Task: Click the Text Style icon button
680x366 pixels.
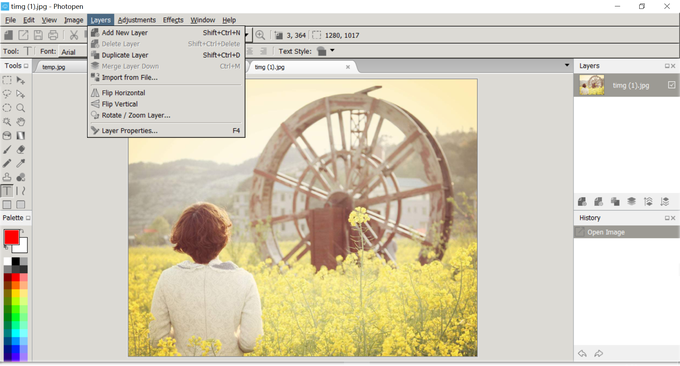Action: (x=321, y=51)
